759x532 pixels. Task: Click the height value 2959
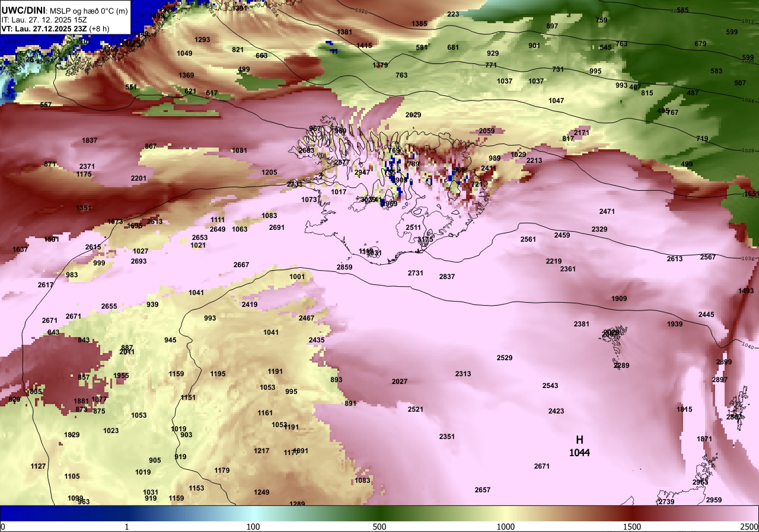click(x=714, y=500)
